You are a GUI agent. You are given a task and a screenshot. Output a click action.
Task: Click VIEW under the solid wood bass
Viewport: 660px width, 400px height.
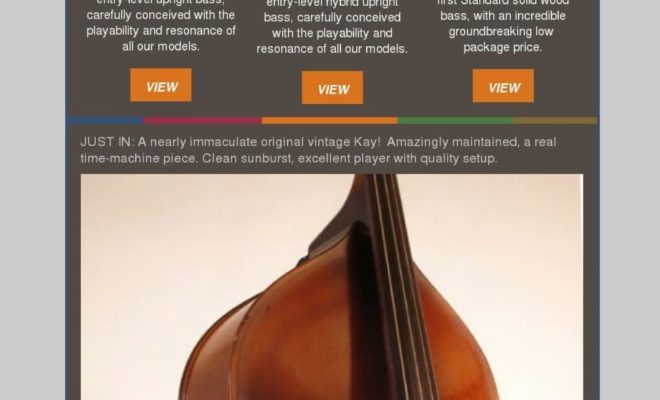click(503, 86)
